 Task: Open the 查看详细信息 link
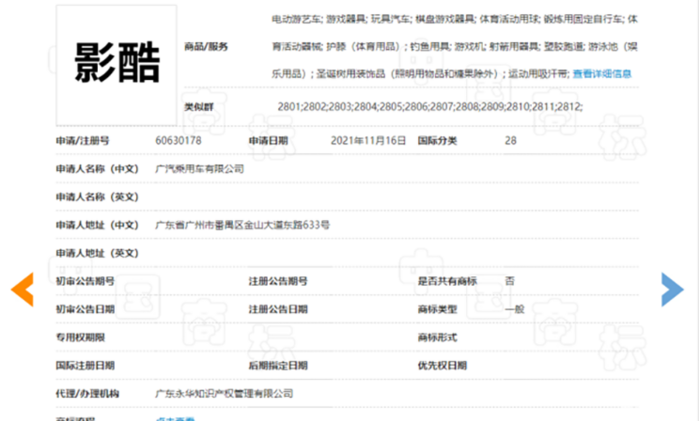(602, 74)
